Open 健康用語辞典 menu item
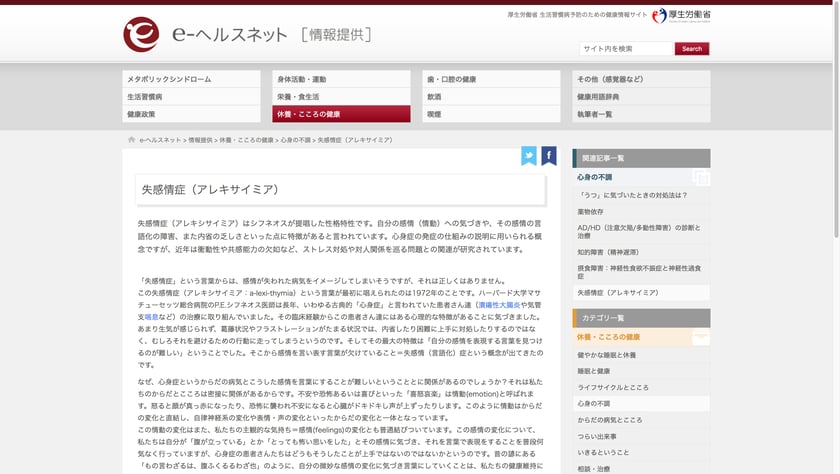The image size is (840, 474). tap(641, 97)
